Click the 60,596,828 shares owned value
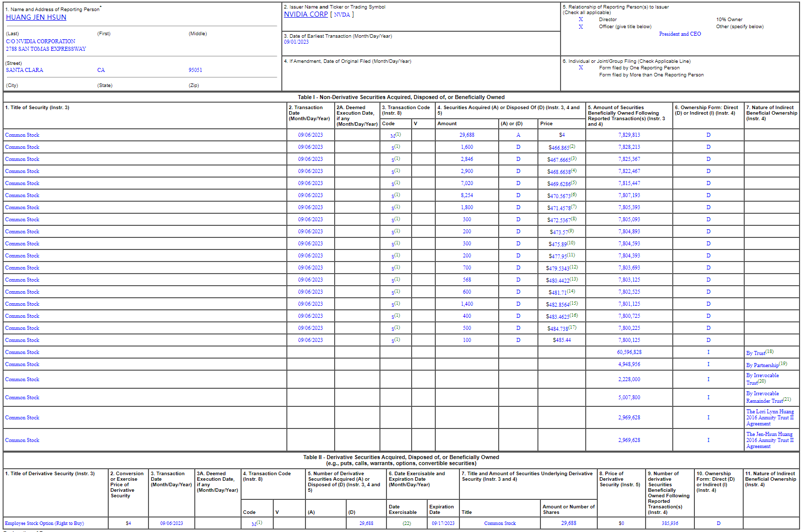 [629, 352]
